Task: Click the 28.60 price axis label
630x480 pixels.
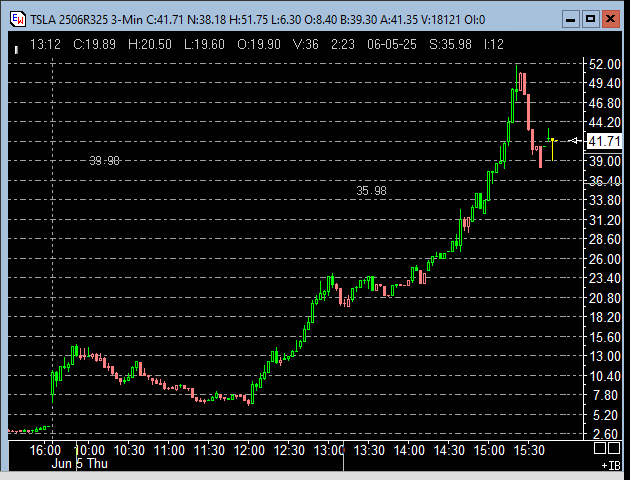Action: pos(604,239)
